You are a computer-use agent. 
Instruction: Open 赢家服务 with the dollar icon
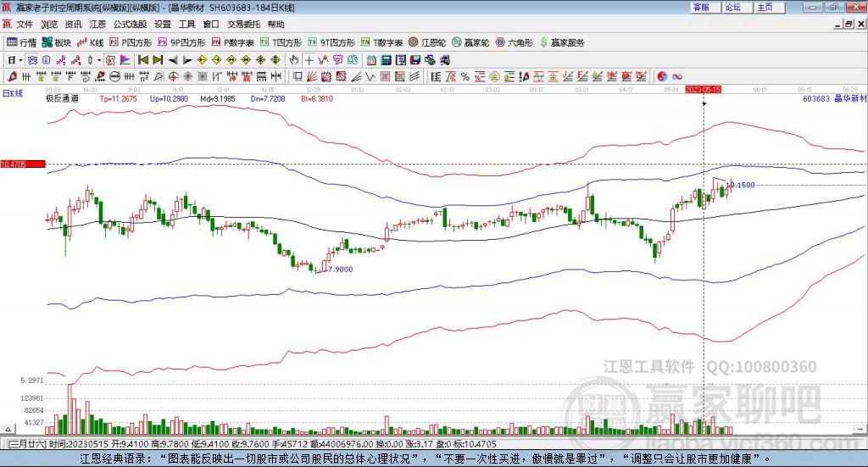pos(562,42)
